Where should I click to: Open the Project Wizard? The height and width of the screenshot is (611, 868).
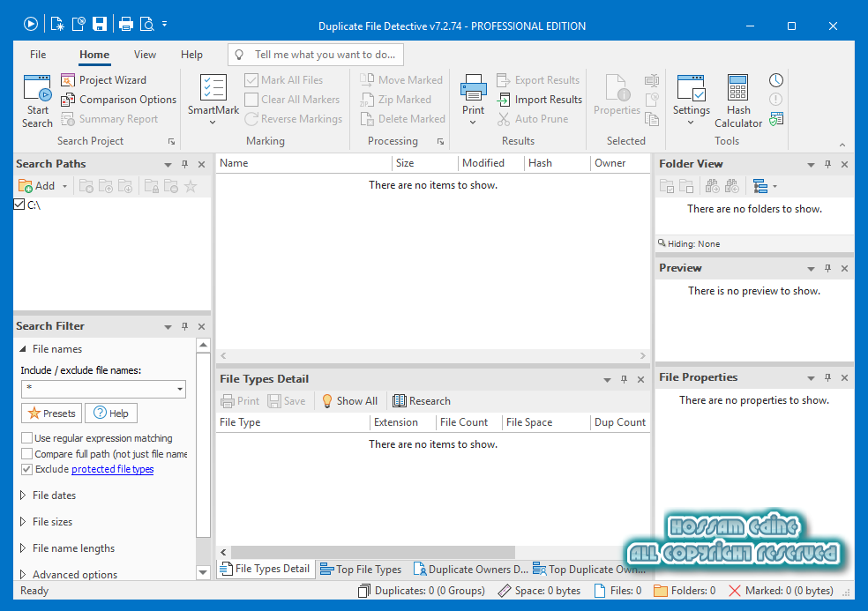click(103, 80)
